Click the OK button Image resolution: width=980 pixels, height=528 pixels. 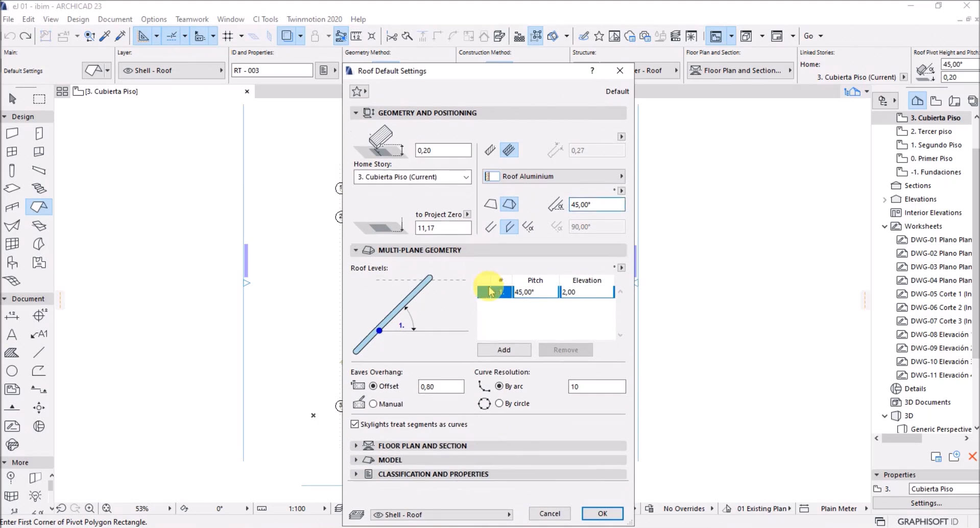pyautogui.click(x=602, y=514)
